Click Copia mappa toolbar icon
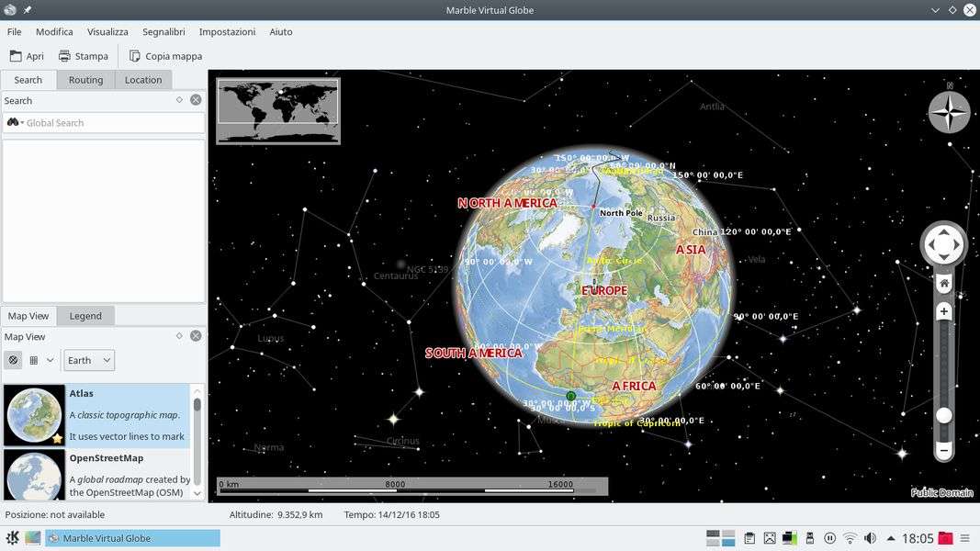This screenshot has width=980, height=551. [x=135, y=56]
